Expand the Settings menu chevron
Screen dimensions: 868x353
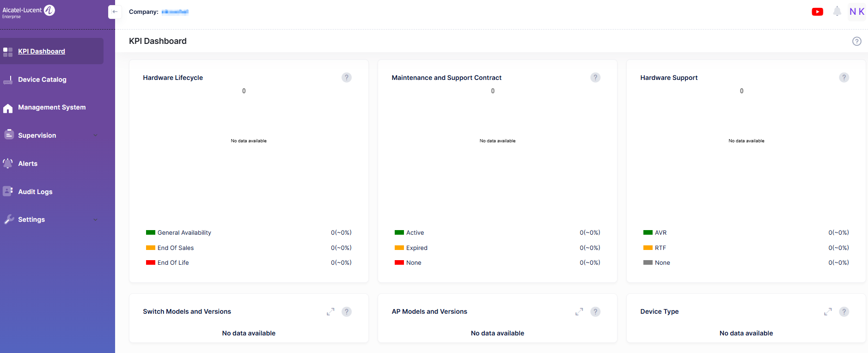point(95,219)
